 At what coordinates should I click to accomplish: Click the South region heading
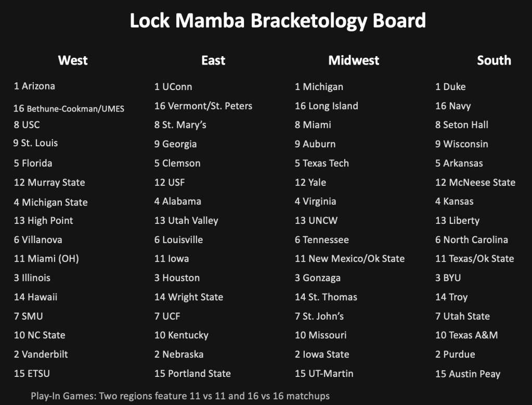494,60
